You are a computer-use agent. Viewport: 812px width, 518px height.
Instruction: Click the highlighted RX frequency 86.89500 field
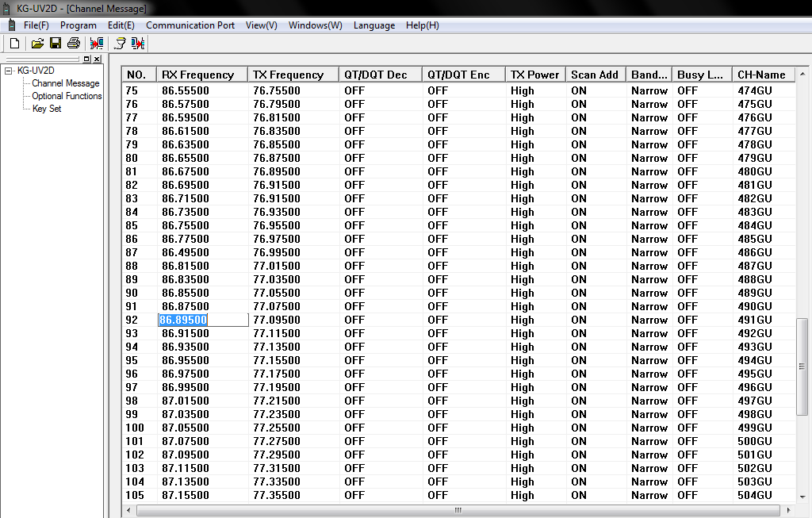click(x=203, y=320)
